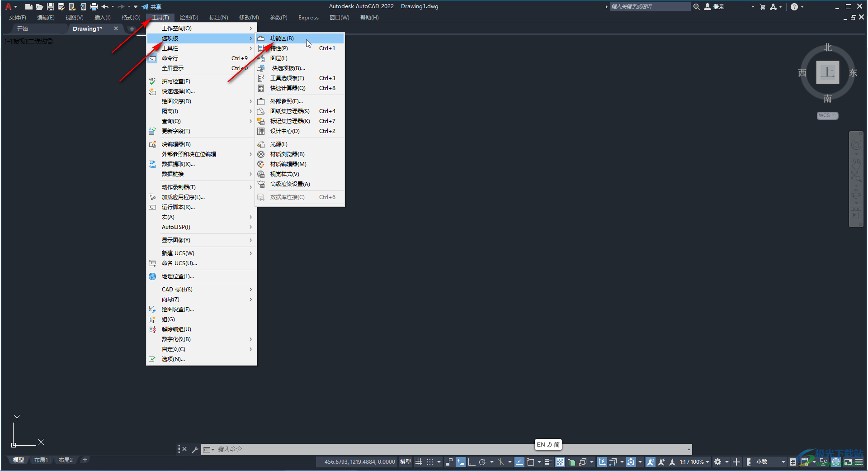Click the Share (共享) paper plane button
The image size is (868, 471).
click(x=151, y=7)
